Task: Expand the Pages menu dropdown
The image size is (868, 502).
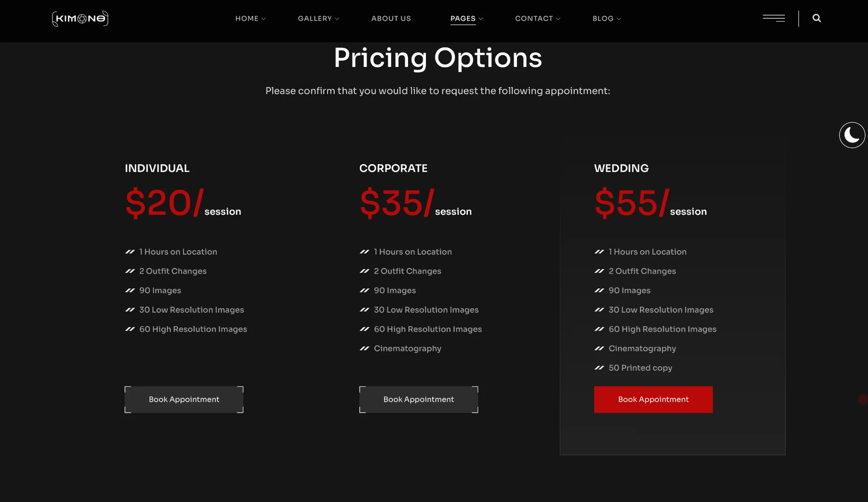Action: coord(466,19)
